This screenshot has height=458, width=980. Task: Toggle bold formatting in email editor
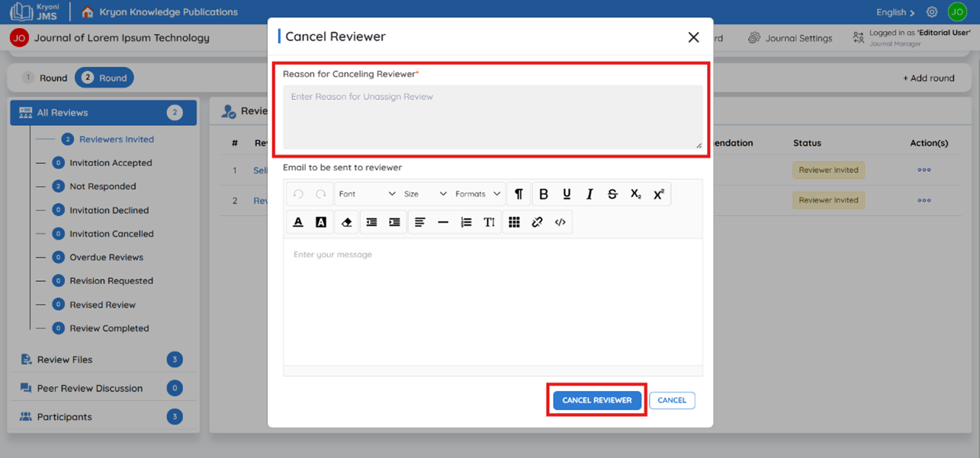544,194
